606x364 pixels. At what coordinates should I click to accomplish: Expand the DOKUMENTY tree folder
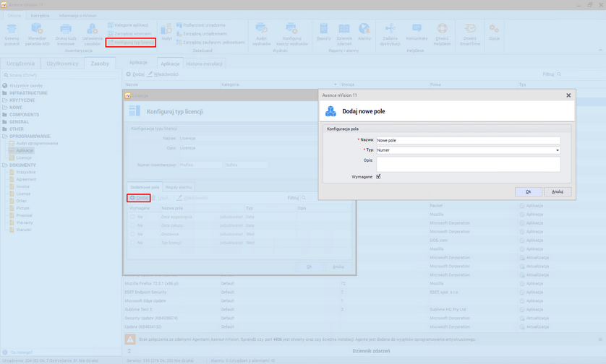(5, 165)
